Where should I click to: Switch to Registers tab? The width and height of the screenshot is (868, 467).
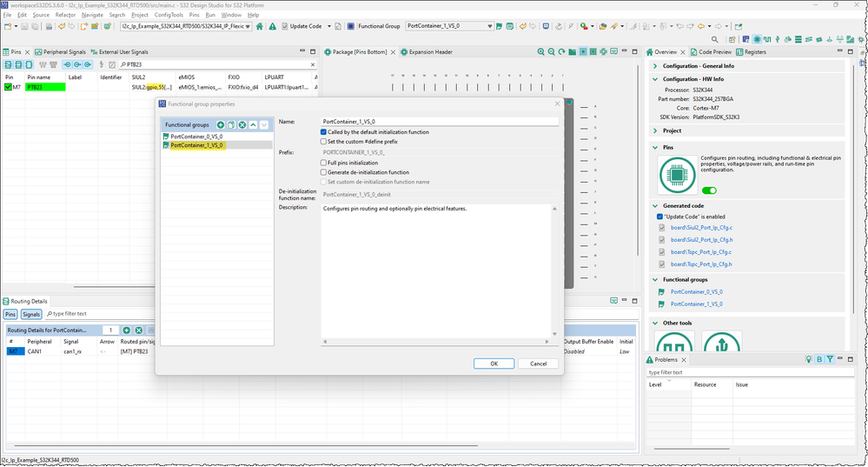tap(752, 52)
